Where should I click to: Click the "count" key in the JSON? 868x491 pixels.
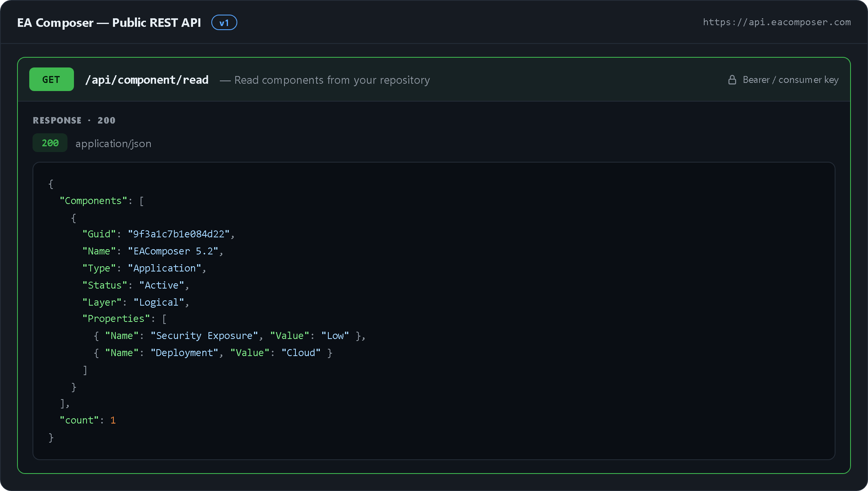click(x=79, y=420)
